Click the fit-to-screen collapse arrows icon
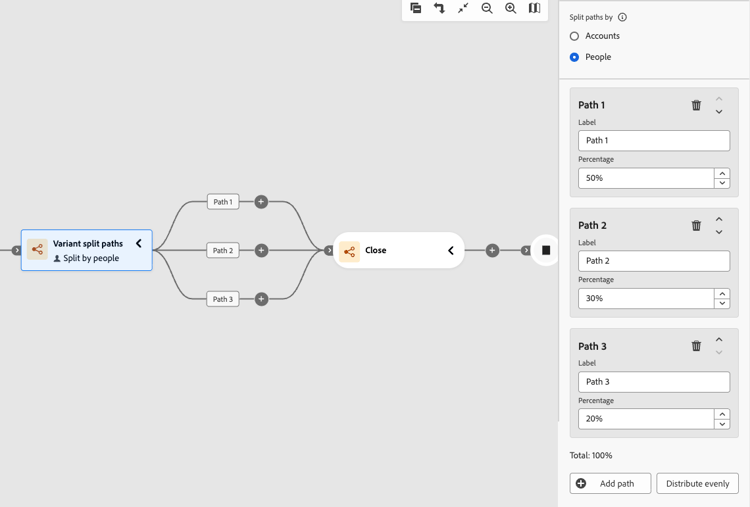The image size is (750, 507). [x=463, y=8]
